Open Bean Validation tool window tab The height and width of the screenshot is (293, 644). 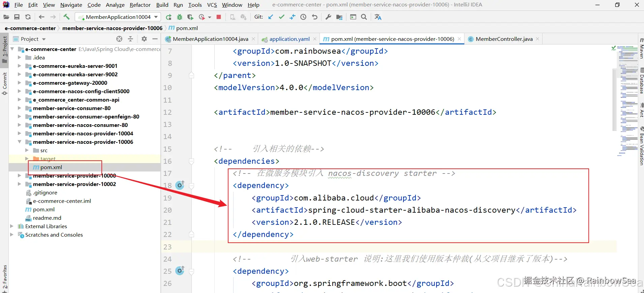[641, 146]
